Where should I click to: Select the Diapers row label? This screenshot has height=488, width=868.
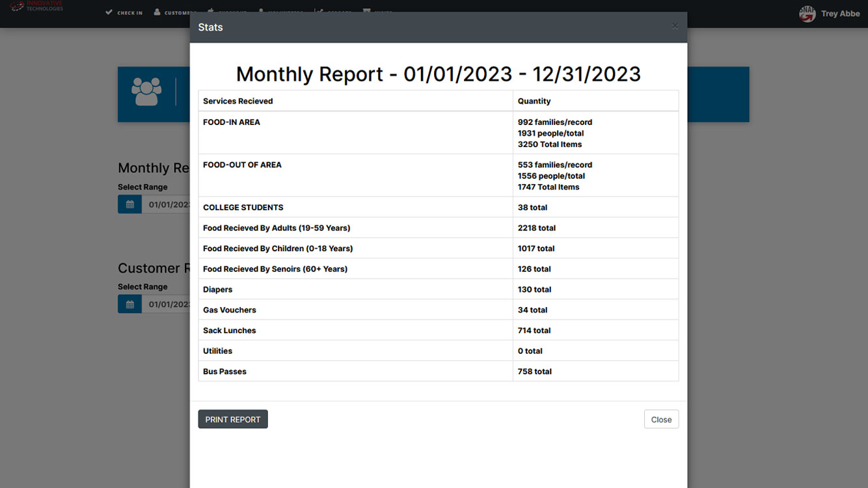click(x=217, y=290)
